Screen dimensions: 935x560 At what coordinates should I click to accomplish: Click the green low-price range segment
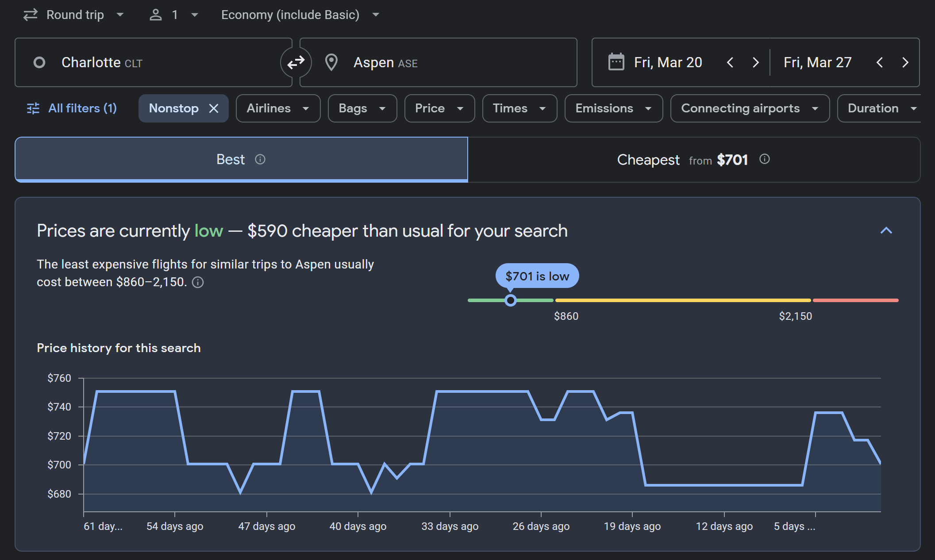coord(511,300)
